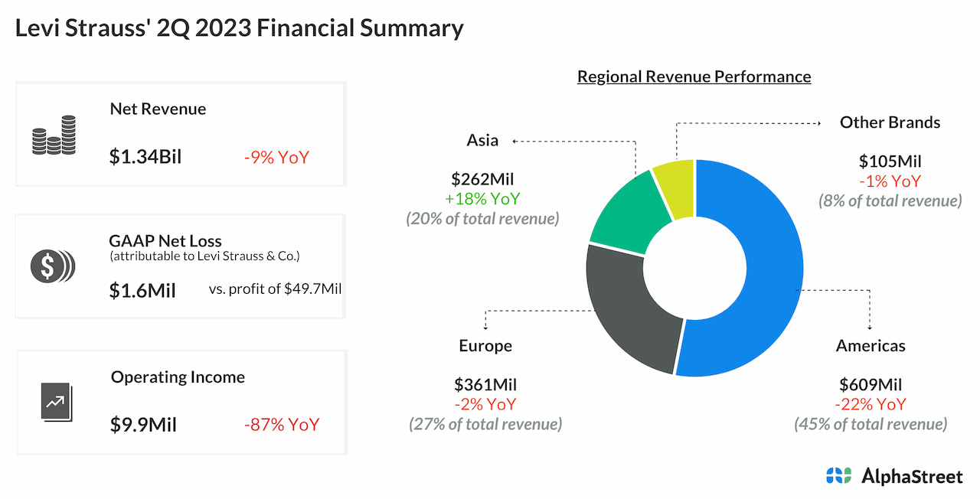Click the Levi Strauss' 2Q 2023 title
Viewport: 980px width, 499px height.
[238, 28]
